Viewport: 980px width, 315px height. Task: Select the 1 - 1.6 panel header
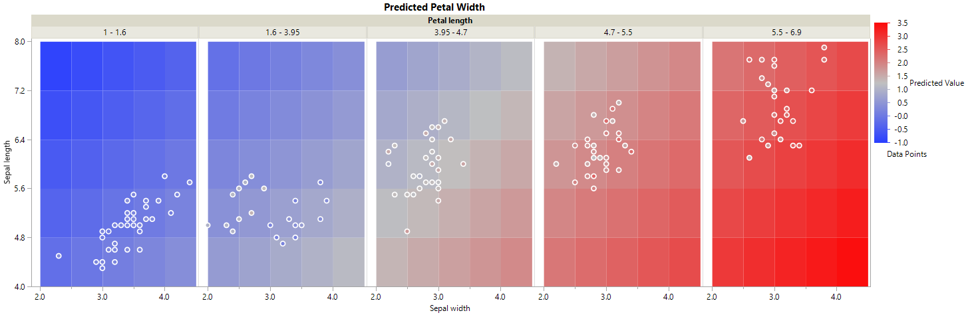click(114, 32)
